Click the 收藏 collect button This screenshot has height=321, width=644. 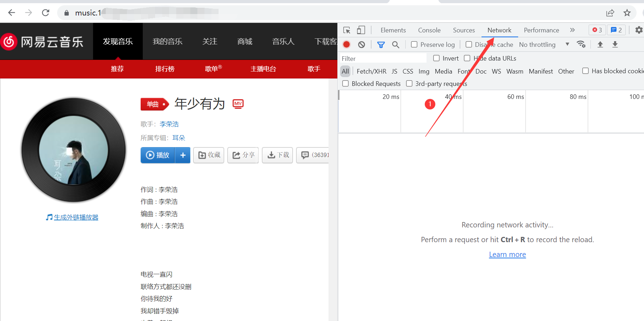point(209,155)
